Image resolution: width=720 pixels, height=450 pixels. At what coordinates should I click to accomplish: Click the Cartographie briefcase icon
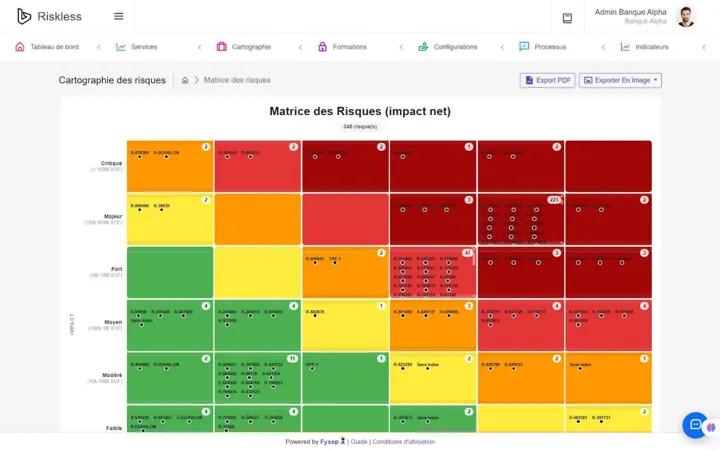coord(221,46)
